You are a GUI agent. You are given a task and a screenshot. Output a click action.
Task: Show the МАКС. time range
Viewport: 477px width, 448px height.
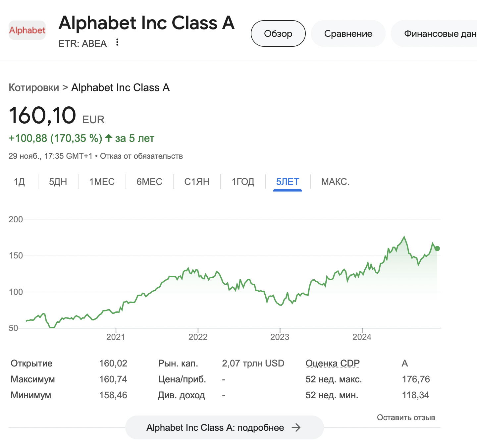335,182
